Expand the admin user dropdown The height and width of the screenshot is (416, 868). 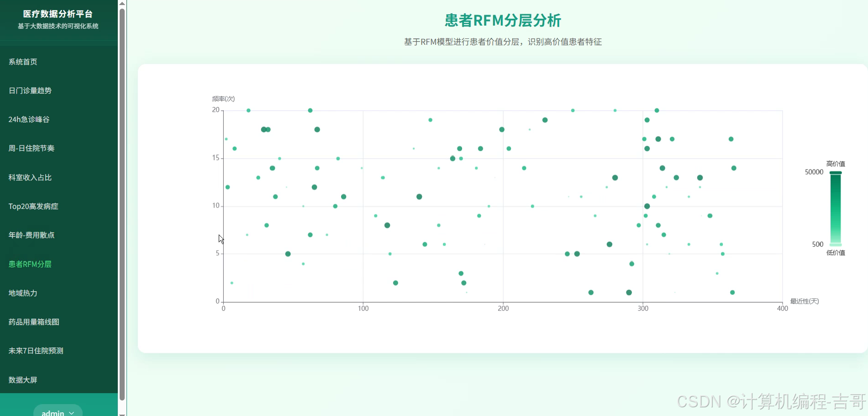point(58,411)
